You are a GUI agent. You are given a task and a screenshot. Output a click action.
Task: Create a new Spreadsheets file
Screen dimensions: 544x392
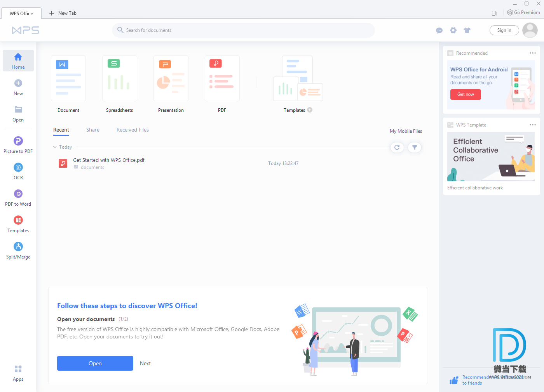tap(120, 78)
